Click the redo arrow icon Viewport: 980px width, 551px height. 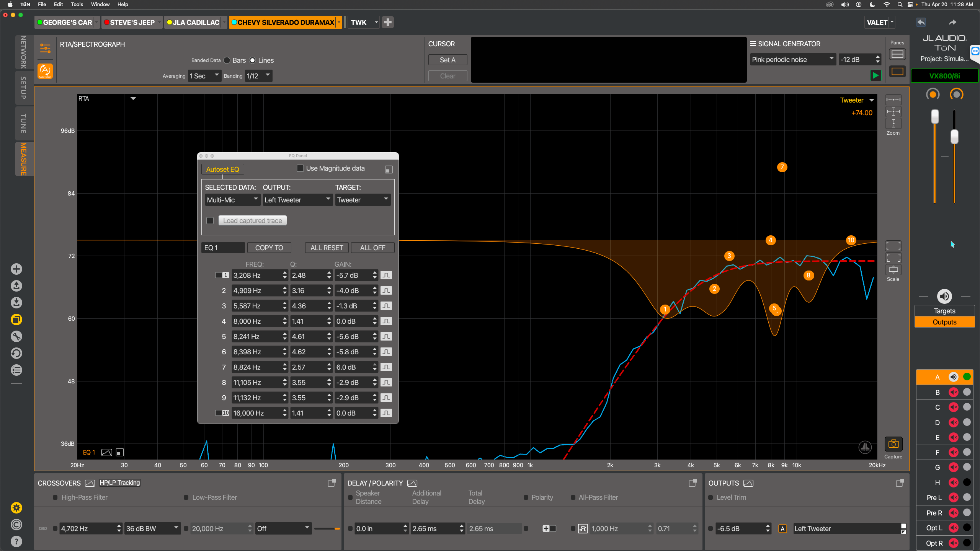[x=953, y=22]
